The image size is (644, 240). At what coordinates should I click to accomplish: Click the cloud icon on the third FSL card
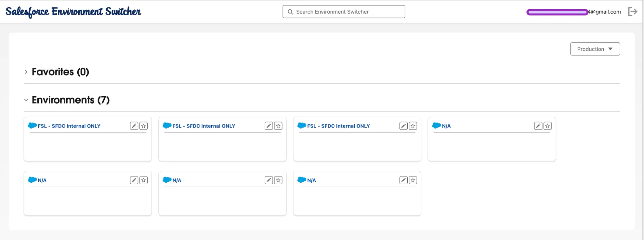[x=302, y=126]
